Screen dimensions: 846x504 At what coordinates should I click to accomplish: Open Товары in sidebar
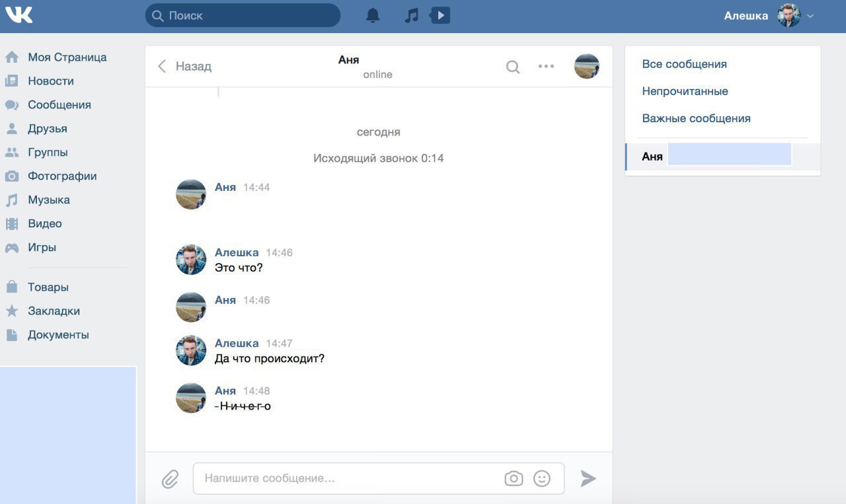point(48,287)
